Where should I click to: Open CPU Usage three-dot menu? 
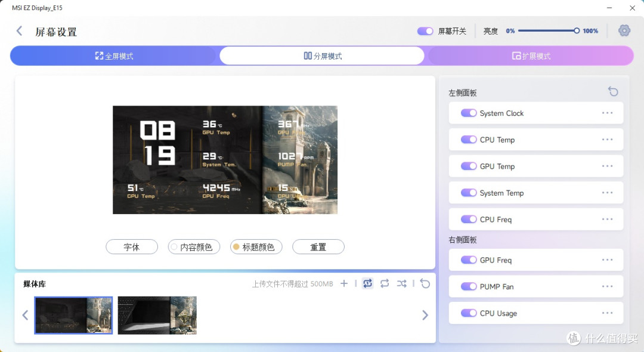point(608,313)
